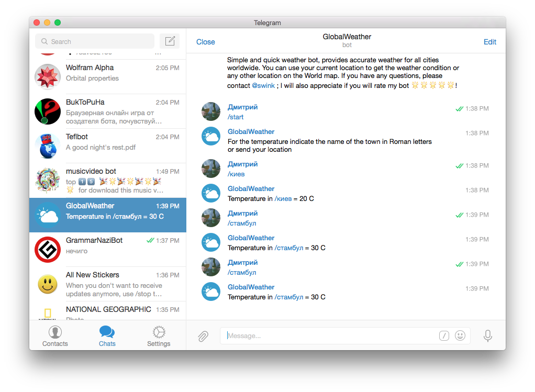Open the emoji picker smiley icon
This screenshot has height=392, width=535.
click(460, 335)
